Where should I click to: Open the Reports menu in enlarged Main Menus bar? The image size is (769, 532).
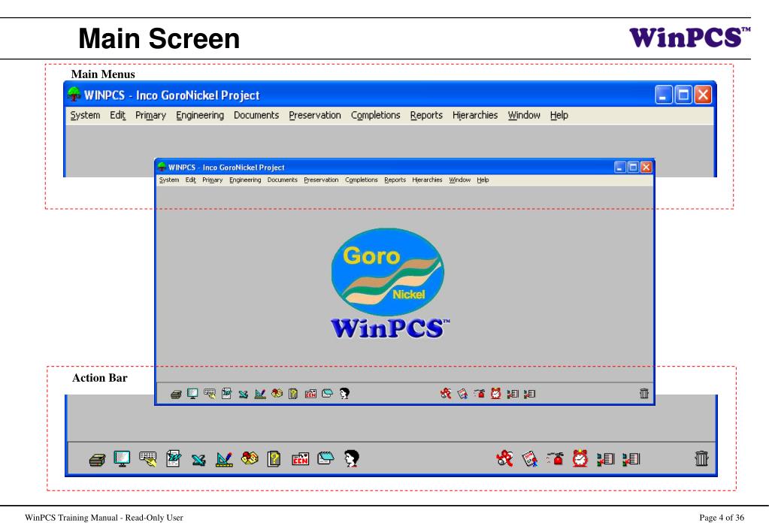427,115
